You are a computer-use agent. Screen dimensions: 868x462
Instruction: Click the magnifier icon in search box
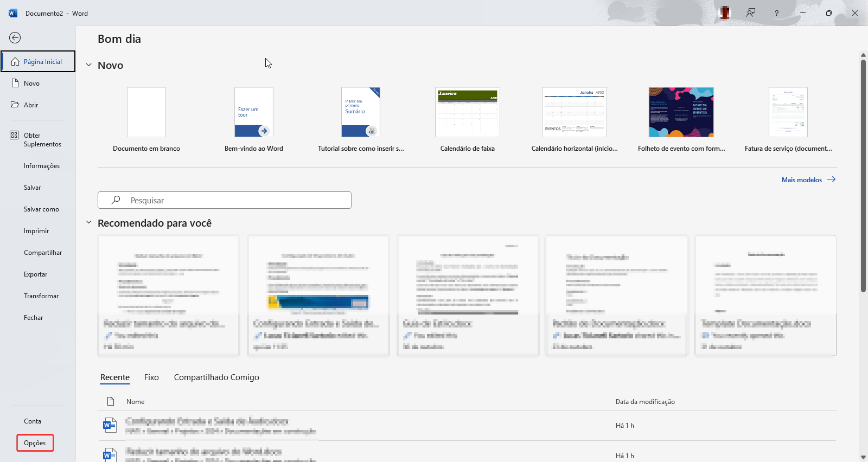click(x=116, y=200)
